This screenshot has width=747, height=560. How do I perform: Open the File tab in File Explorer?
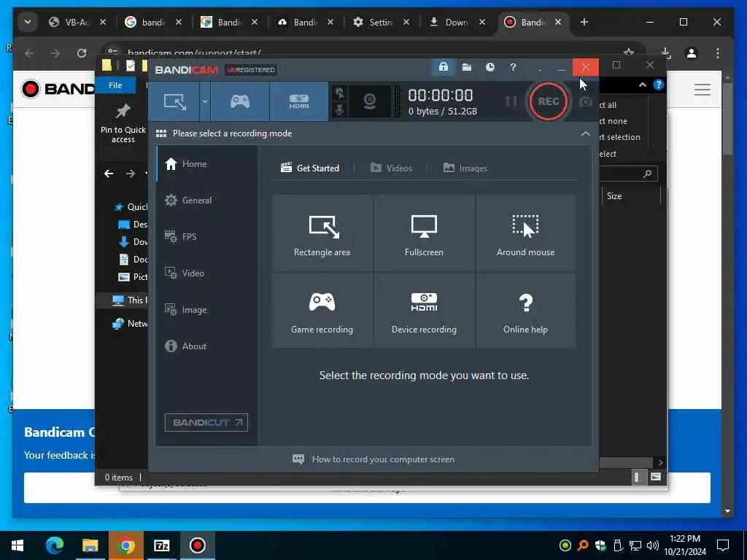tap(115, 85)
